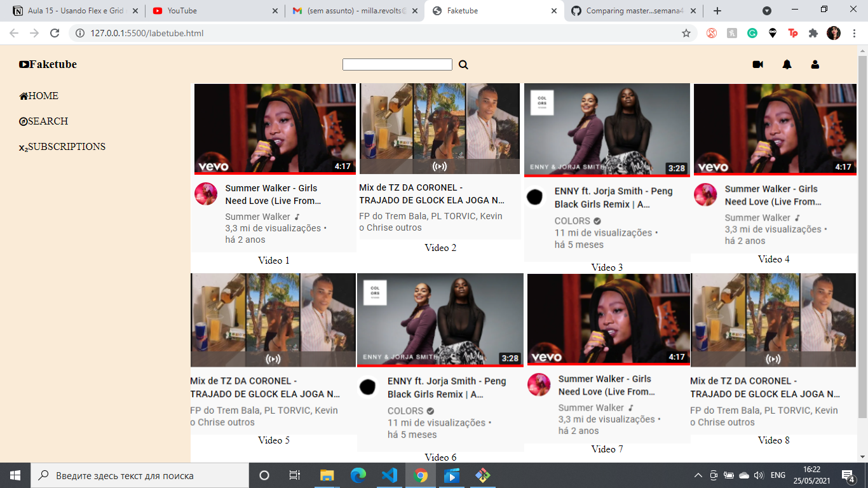Open the user profile icon

(815, 64)
